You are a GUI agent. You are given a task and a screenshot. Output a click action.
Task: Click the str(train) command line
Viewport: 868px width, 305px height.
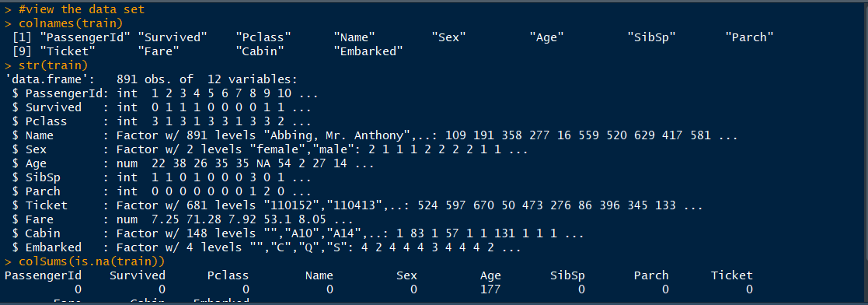[x=53, y=65]
